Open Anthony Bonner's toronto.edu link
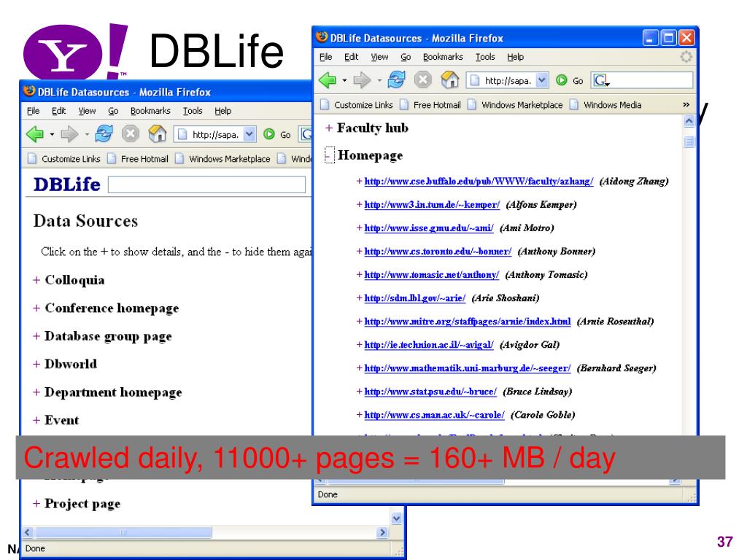Image resolution: width=747 pixels, height=560 pixels. pyautogui.click(x=438, y=251)
